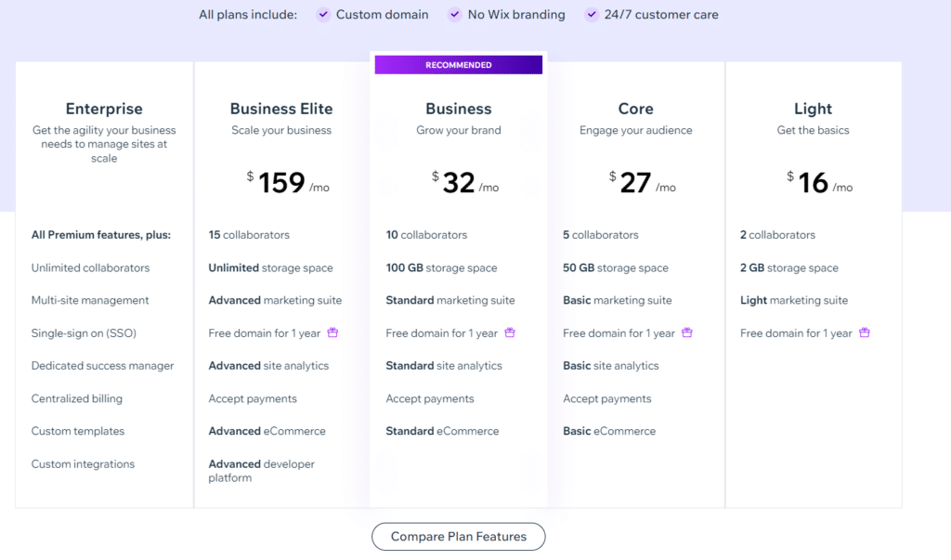Click Dedicated success manager feature
This screenshot has height=560, width=951.
[102, 366]
